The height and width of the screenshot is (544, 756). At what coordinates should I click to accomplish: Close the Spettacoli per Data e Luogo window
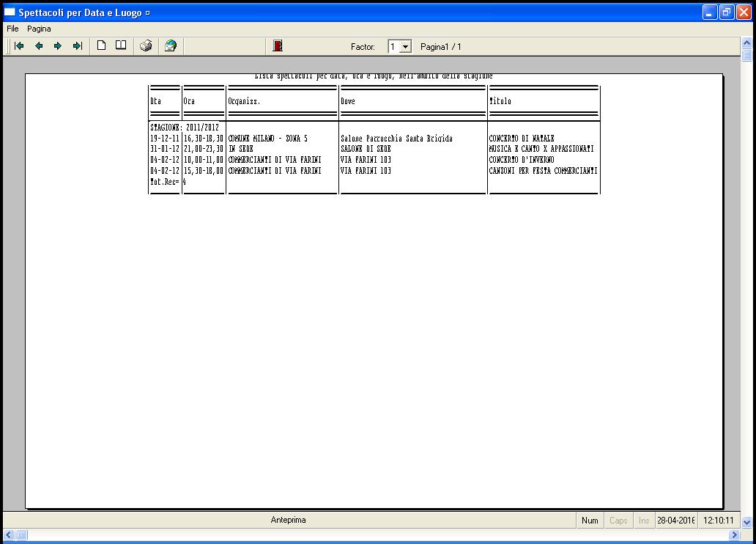click(744, 12)
